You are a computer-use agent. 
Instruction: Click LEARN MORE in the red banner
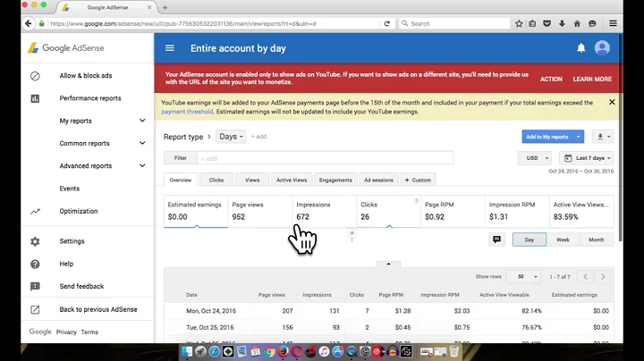click(x=592, y=79)
